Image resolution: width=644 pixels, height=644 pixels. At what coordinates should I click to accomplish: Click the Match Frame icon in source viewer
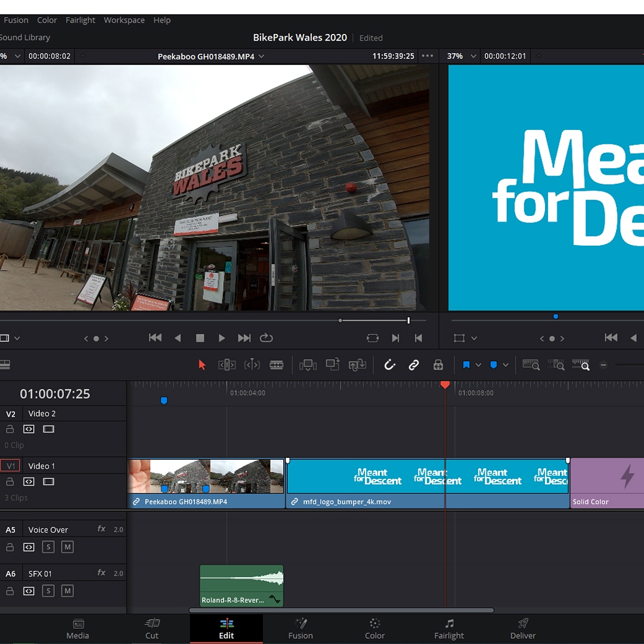[373, 338]
